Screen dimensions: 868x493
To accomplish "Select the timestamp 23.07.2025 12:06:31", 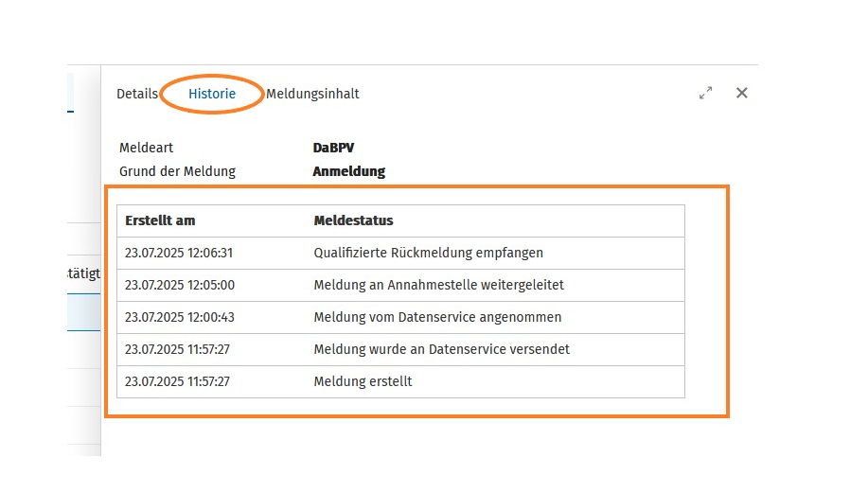I will [179, 253].
